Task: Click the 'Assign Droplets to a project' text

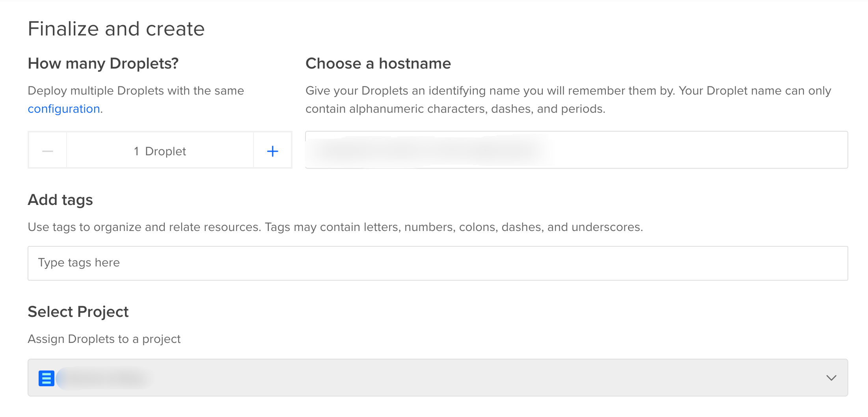Action: pyautogui.click(x=104, y=339)
